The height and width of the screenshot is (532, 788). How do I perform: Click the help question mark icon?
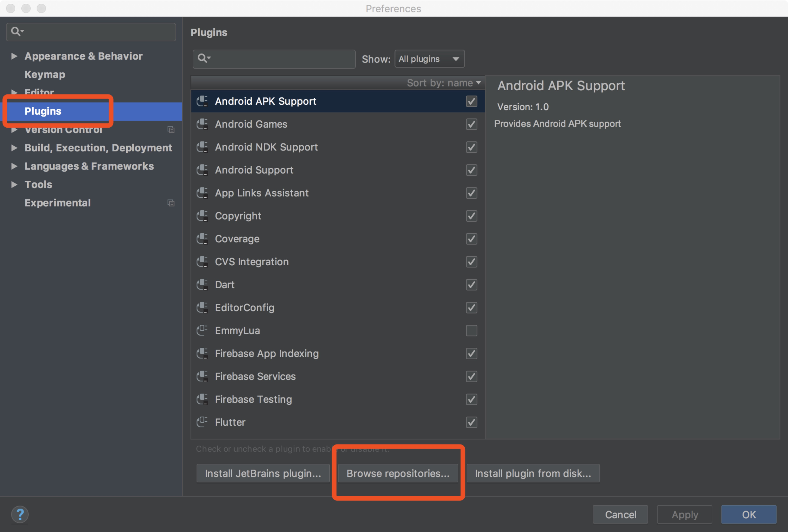tap(20, 514)
